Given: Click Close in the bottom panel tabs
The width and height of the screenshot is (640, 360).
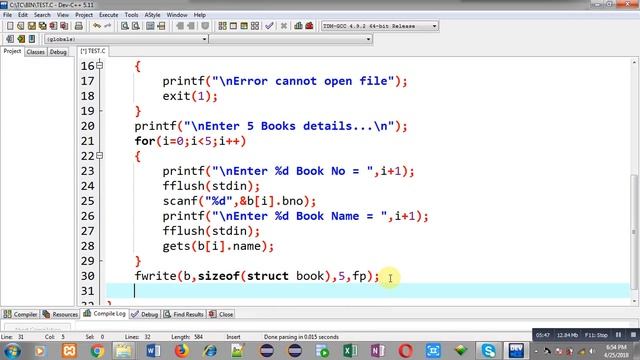Looking at the screenshot, I should click(x=221, y=314).
